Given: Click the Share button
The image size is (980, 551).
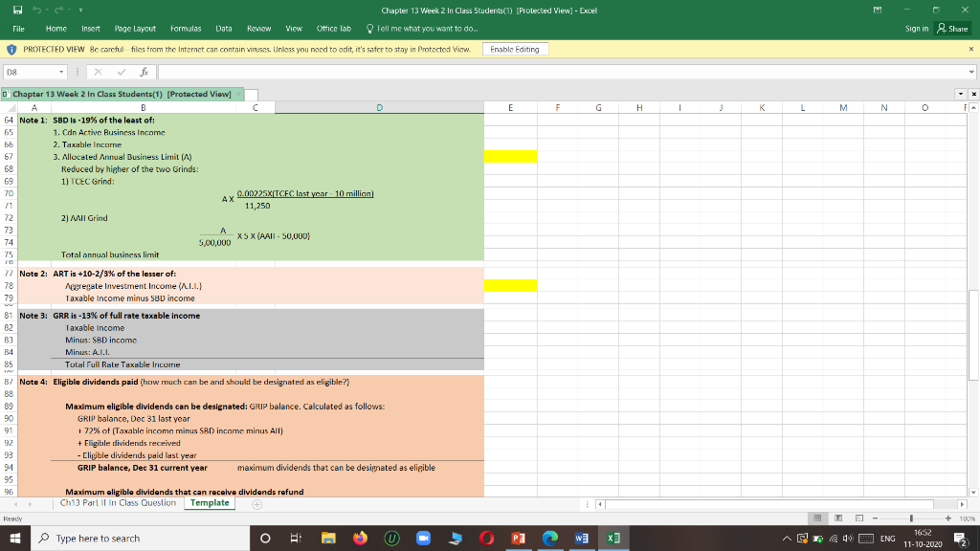Looking at the screenshot, I should pyautogui.click(x=952, y=29).
